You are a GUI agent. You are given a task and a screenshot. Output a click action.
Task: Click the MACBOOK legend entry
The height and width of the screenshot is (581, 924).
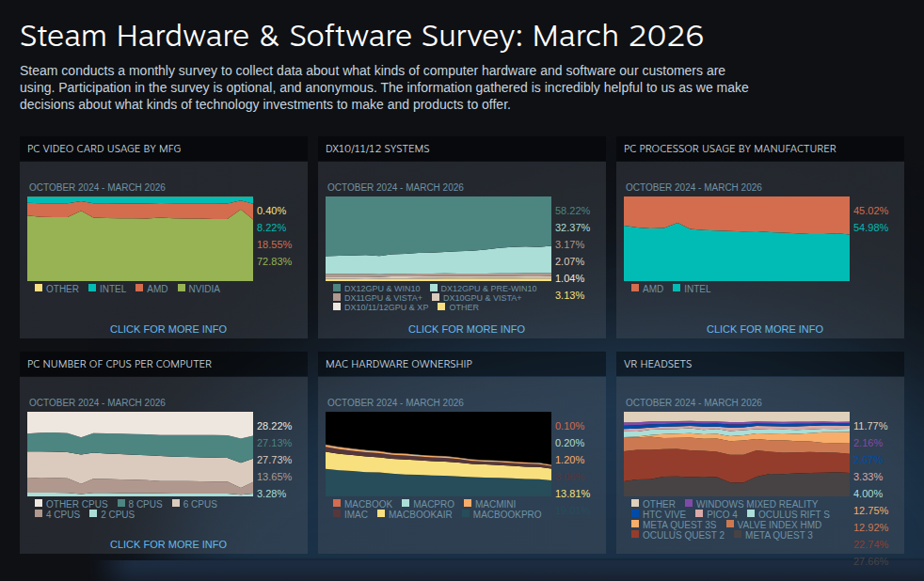pyautogui.click(x=362, y=504)
